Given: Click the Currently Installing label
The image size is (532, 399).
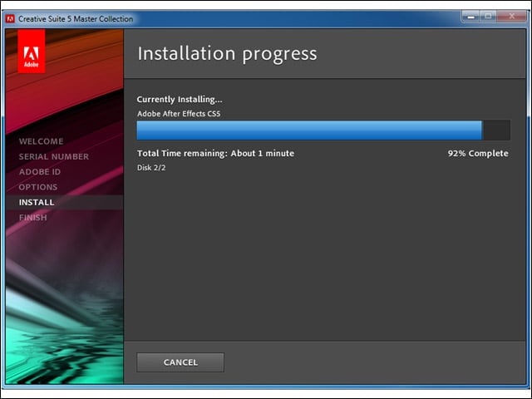Looking at the screenshot, I should pos(180,100).
